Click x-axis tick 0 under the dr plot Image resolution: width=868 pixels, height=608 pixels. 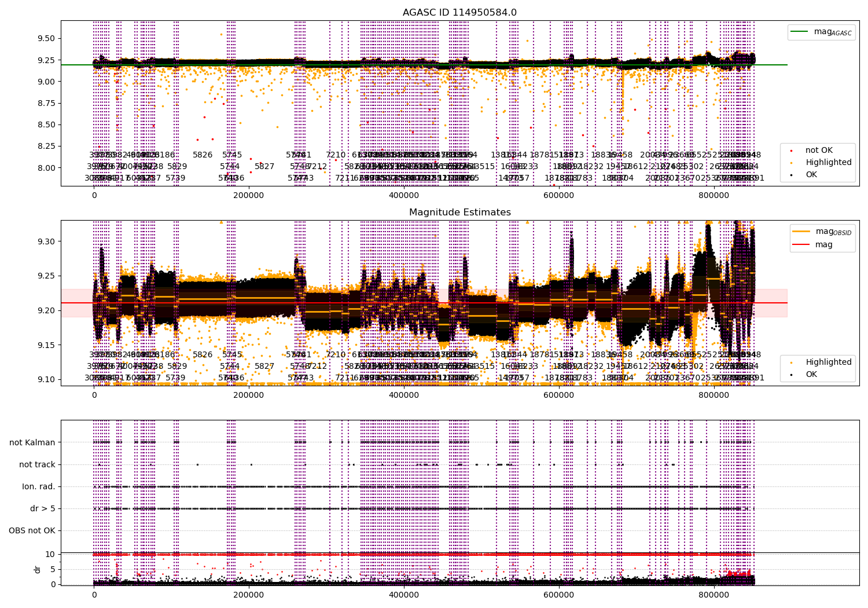coord(94,595)
